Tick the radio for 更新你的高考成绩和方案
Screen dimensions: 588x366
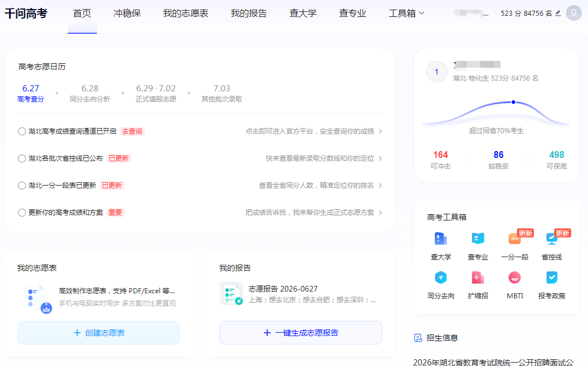click(x=22, y=213)
